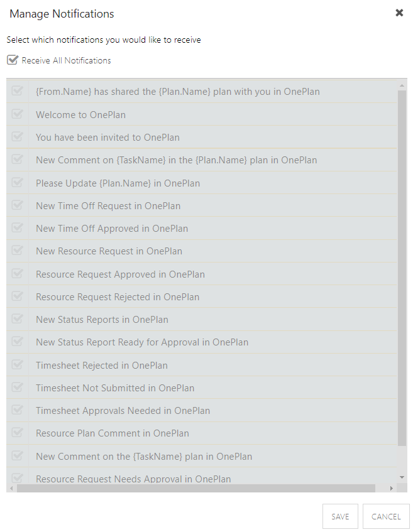Screen dimensions: 413x532
Task: Click the scroll down arrow of list
Action: click(x=402, y=477)
